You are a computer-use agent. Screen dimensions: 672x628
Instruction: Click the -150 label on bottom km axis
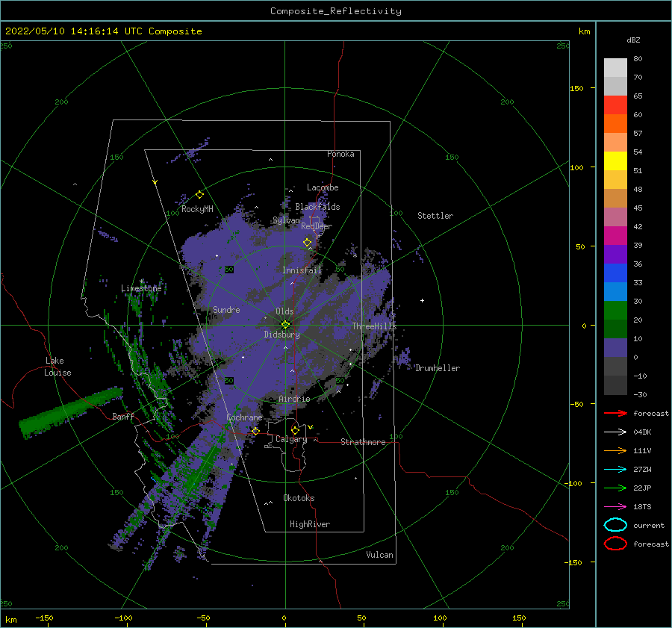[x=44, y=618]
